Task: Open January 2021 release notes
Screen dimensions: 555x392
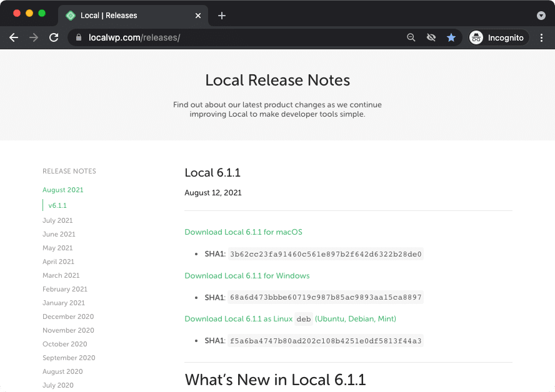Action: pyautogui.click(x=64, y=303)
